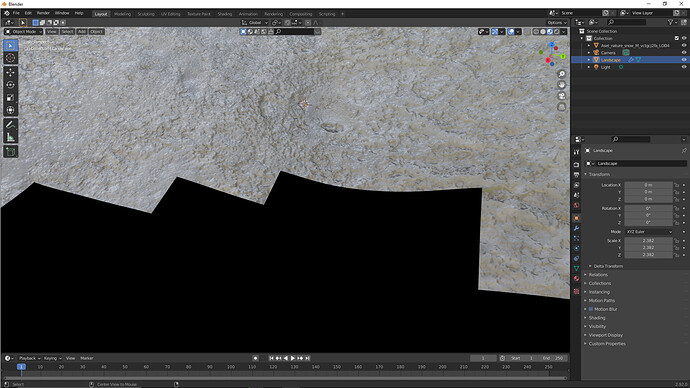Select the Transform tool
Image resolution: width=690 pixels, height=388 pixels.
point(11,110)
